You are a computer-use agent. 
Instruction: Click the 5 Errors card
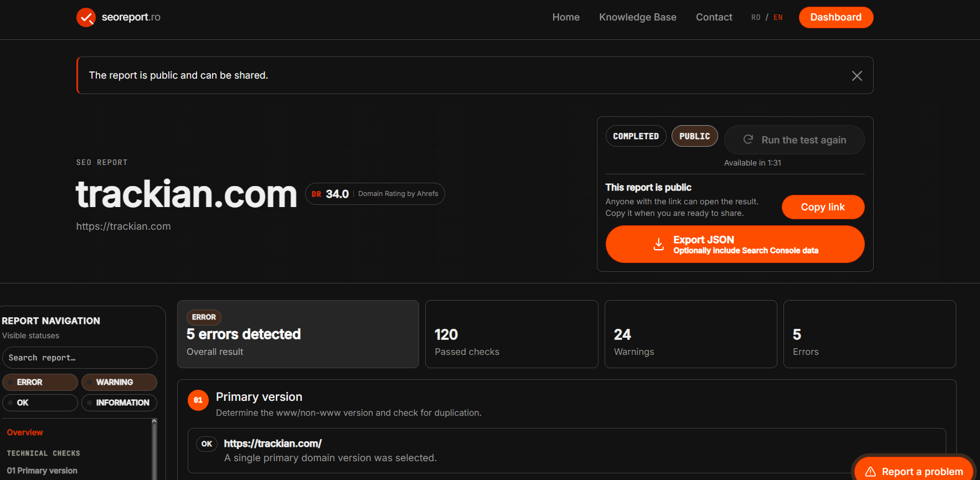click(869, 334)
